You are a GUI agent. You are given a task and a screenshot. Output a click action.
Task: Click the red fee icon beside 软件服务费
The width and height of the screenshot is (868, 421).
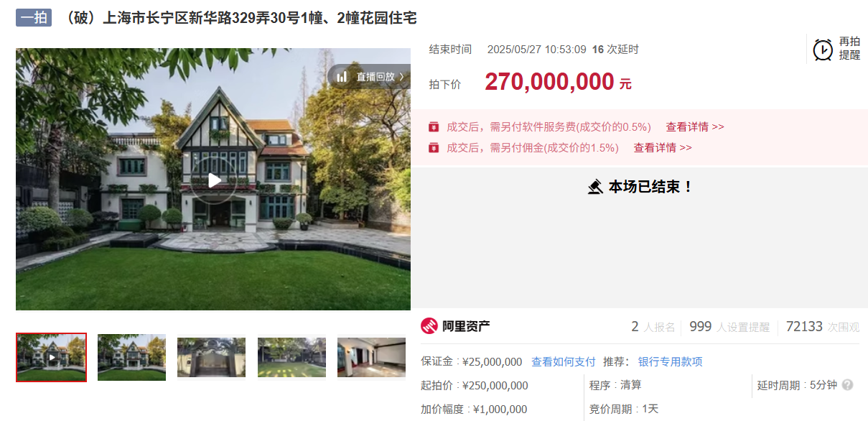coord(434,127)
